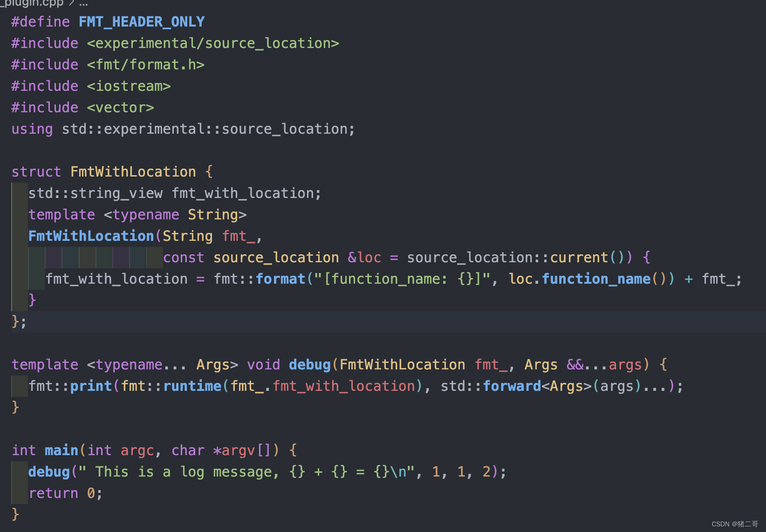Viewport: 766px width, 532px height.
Task: Select the include line for fmt/format.h
Action: [107, 64]
